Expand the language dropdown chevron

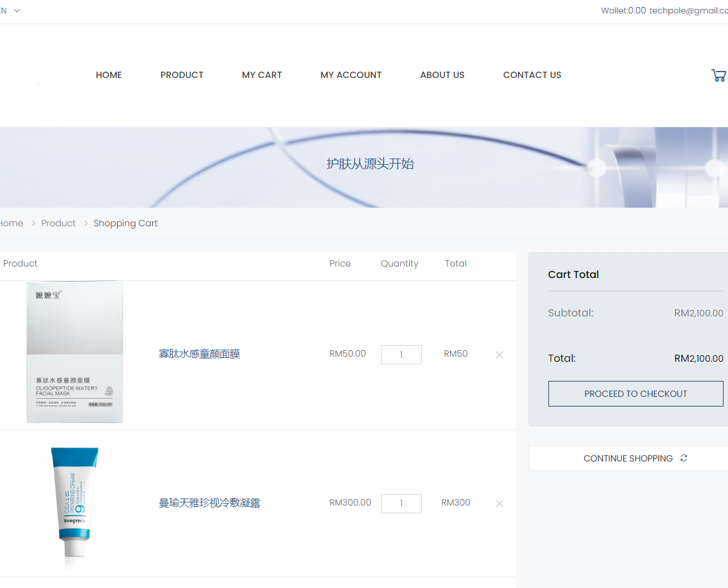click(x=17, y=10)
